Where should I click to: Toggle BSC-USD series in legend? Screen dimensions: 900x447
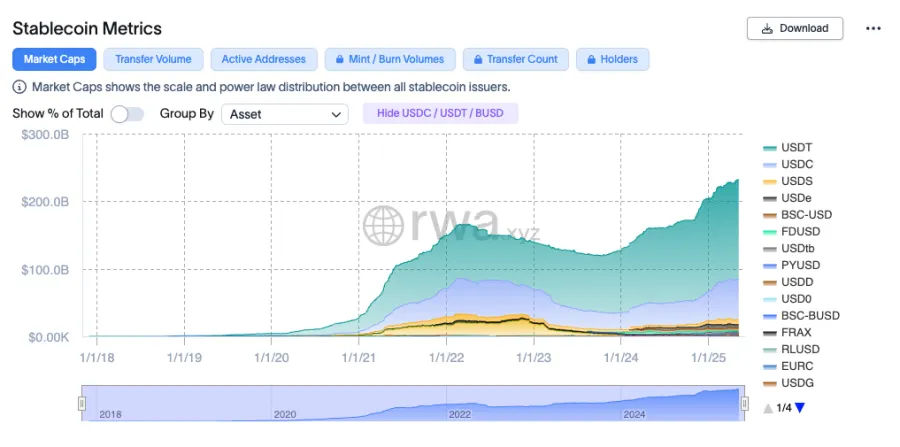click(x=797, y=215)
